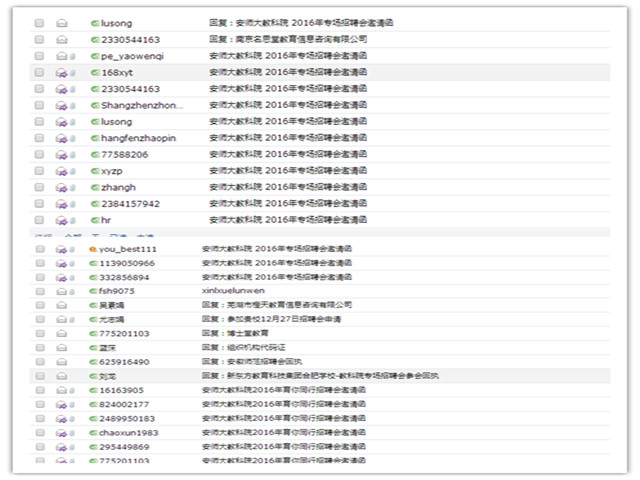Click the mail icon beside sender 625916490
Screen dimensions: 640x480
pyautogui.click(x=61, y=362)
